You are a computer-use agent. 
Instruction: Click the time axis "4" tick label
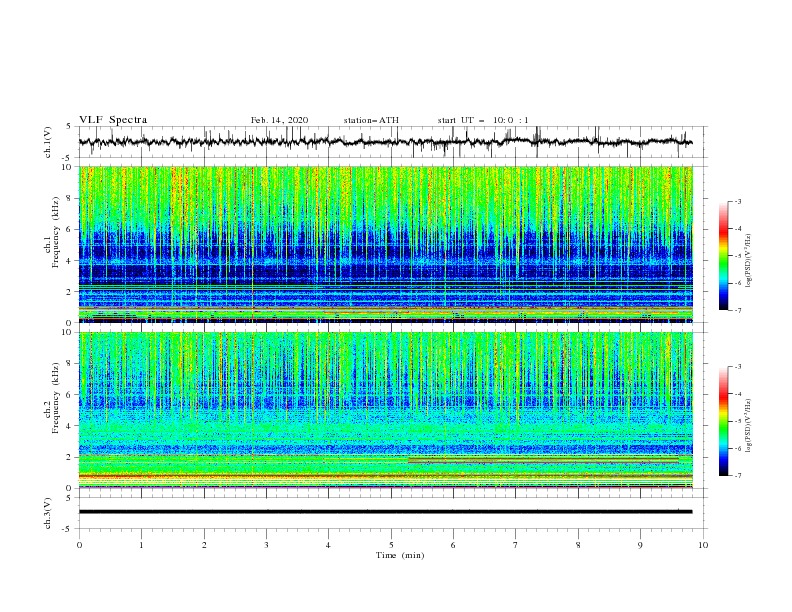[328, 545]
